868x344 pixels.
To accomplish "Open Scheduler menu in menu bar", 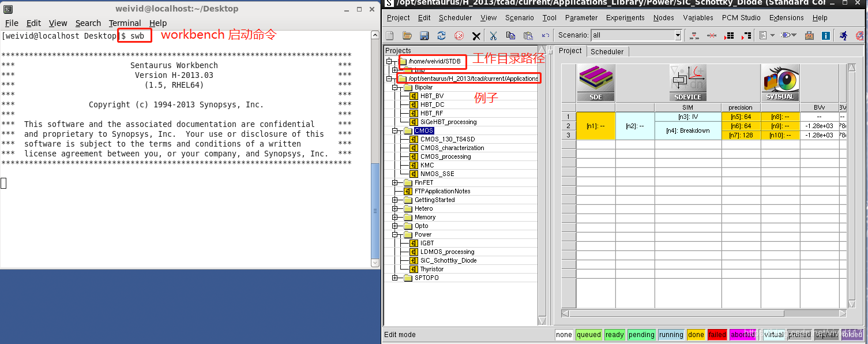I will (x=456, y=18).
